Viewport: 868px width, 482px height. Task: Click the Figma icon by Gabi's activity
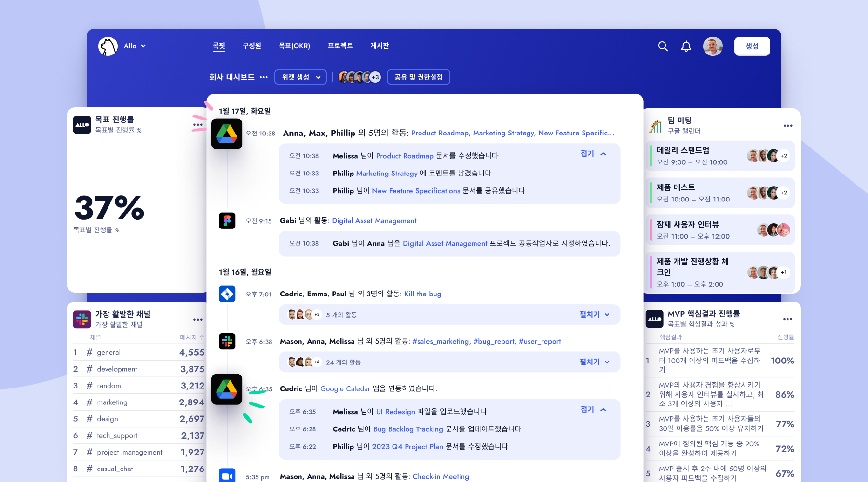pyautogui.click(x=227, y=221)
